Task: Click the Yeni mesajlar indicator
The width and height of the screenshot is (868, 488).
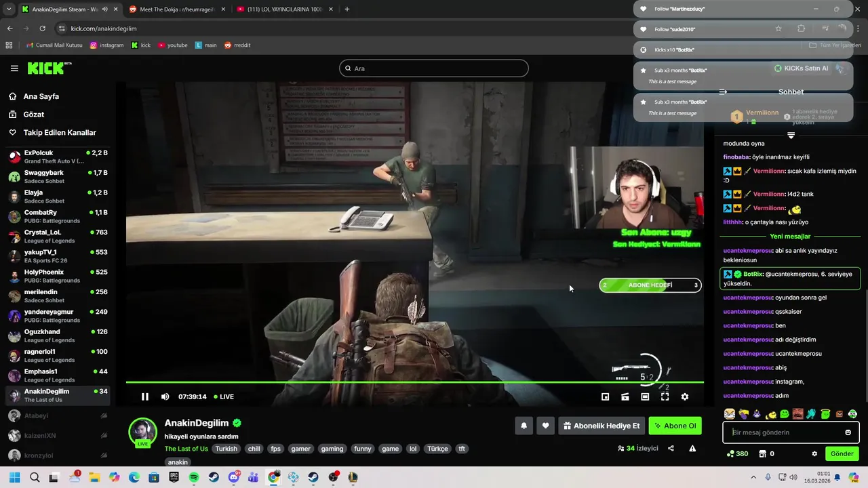Action: 791,237
